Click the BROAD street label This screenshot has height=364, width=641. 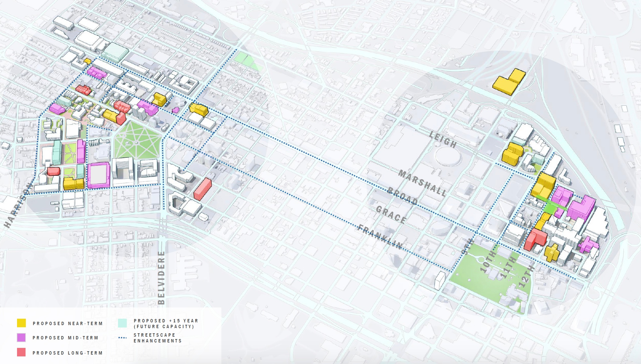tap(403, 196)
